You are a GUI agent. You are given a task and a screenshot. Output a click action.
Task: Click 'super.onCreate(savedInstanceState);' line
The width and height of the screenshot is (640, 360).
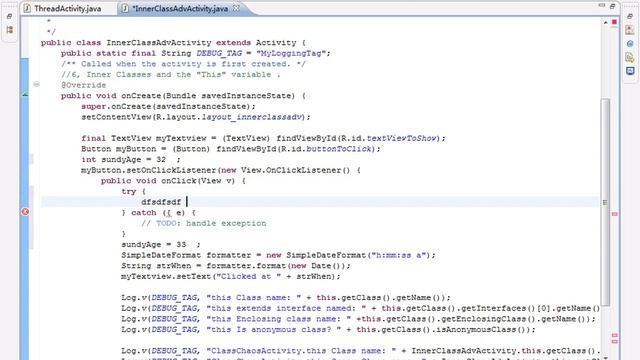[168, 106]
